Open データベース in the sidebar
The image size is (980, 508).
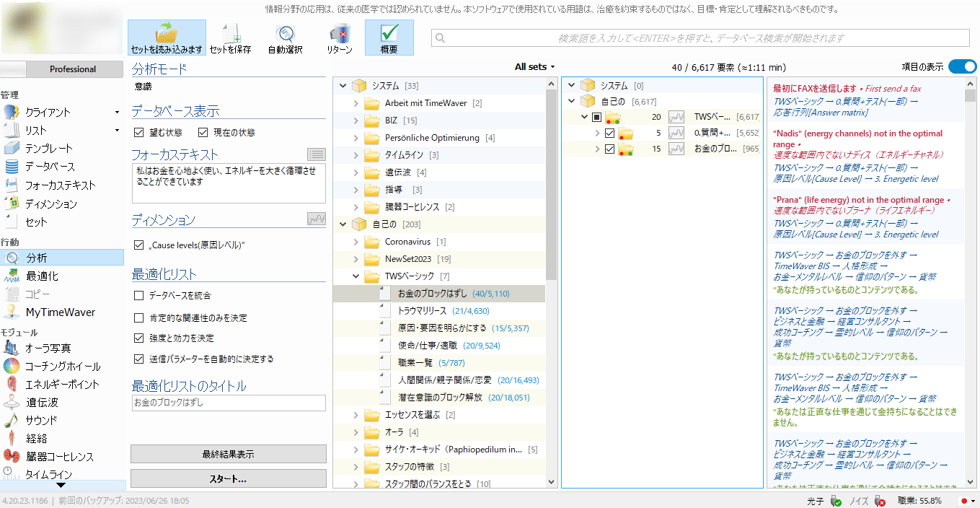click(x=50, y=167)
